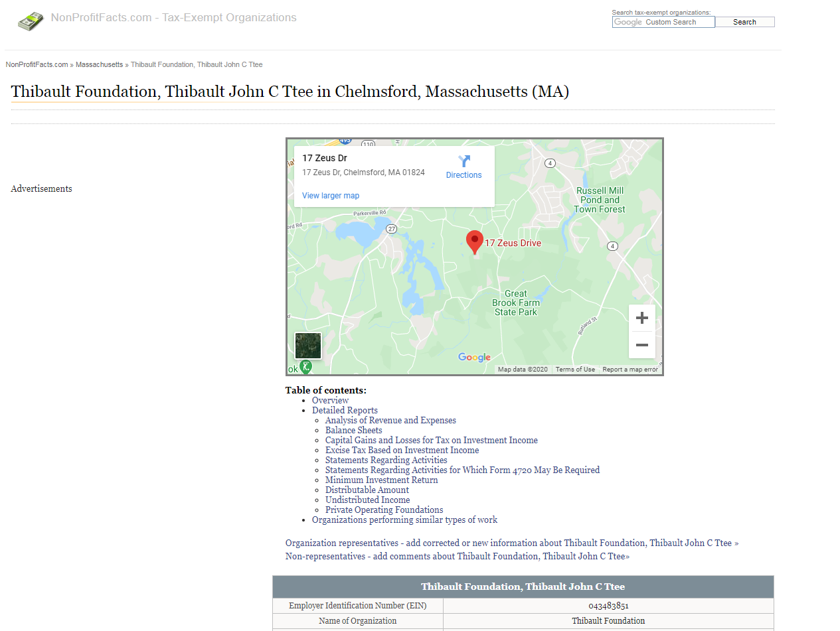Go to NonProfitFacts.com breadcrumb link
The image size is (840, 631).
pos(37,64)
